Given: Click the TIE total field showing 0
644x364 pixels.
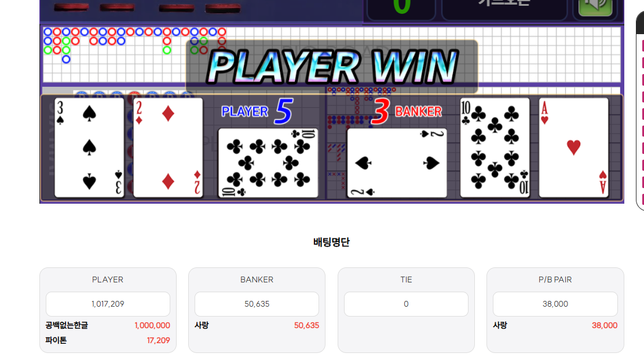Looking at the screenshot, I should click(406, 304).
